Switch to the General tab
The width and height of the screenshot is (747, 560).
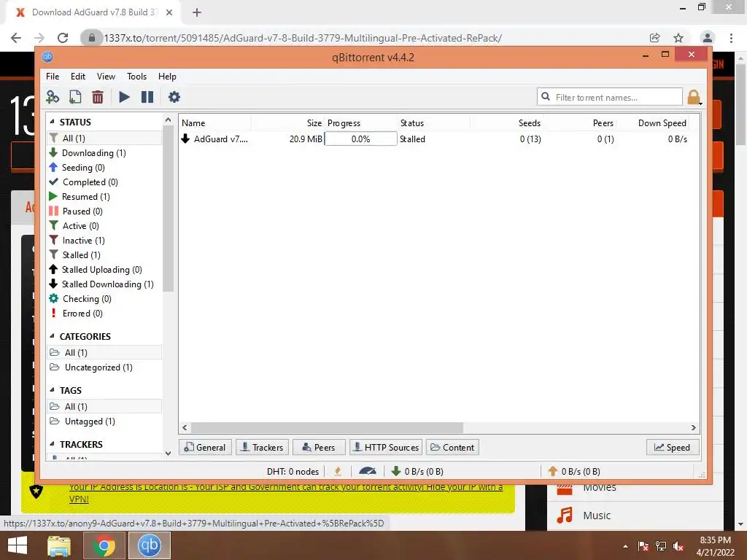(x=205, y=447)
